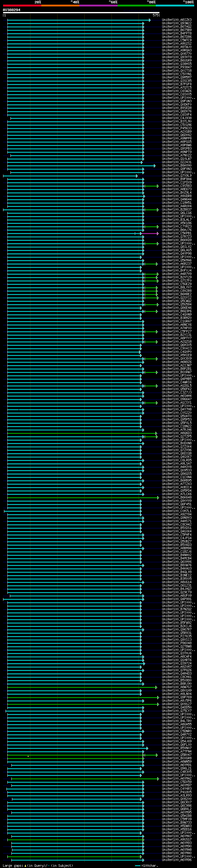Select the UniRef100_A4R7V9 label

(x=177, y=274)
